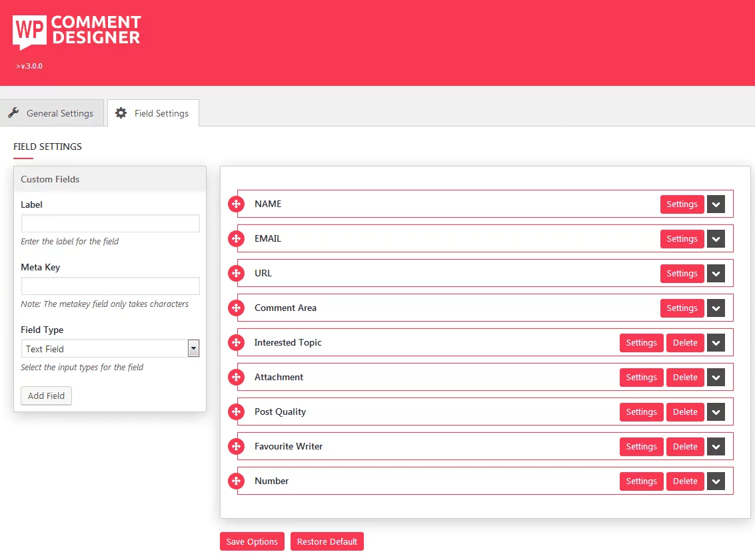Image resolution: width=755 pixels, height=560 pixels.
Task: Switch to the Field Settings tab
Action: [161, 113]
